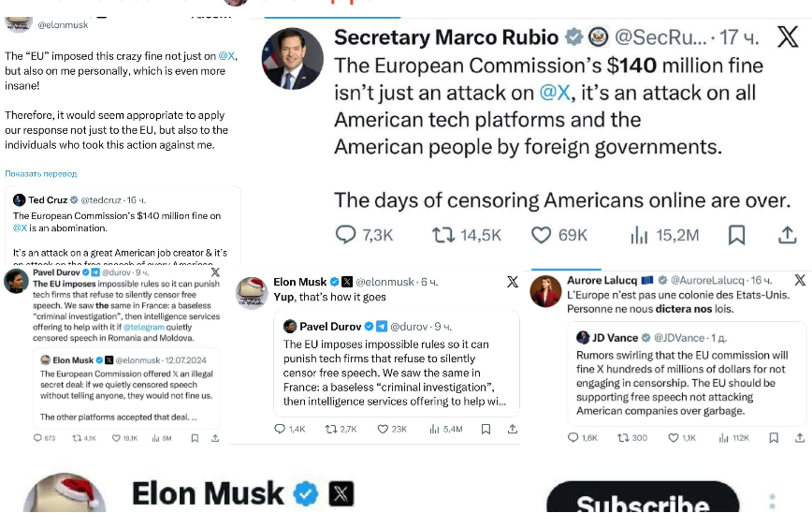
Task: Share Marco Rubio's tweet via share icon
Action: [788, 234]
